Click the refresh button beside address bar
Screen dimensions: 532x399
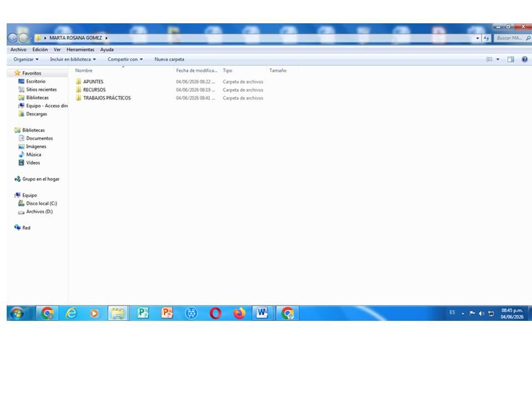486,38
